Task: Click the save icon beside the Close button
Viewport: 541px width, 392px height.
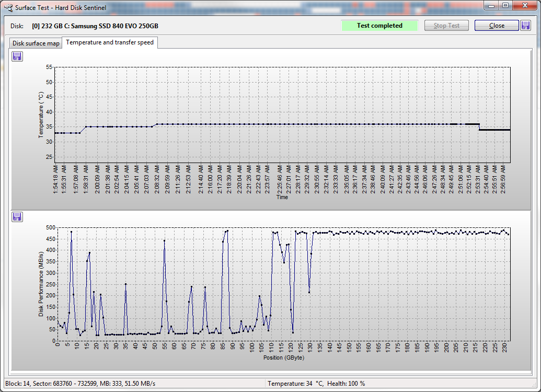Action: [525, 26]
